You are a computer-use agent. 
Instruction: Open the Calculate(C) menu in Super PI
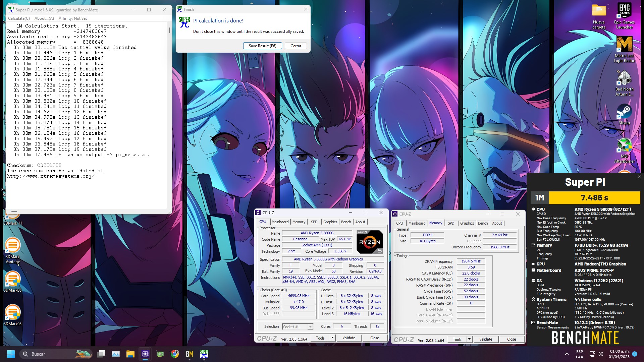tap(19, 18)
